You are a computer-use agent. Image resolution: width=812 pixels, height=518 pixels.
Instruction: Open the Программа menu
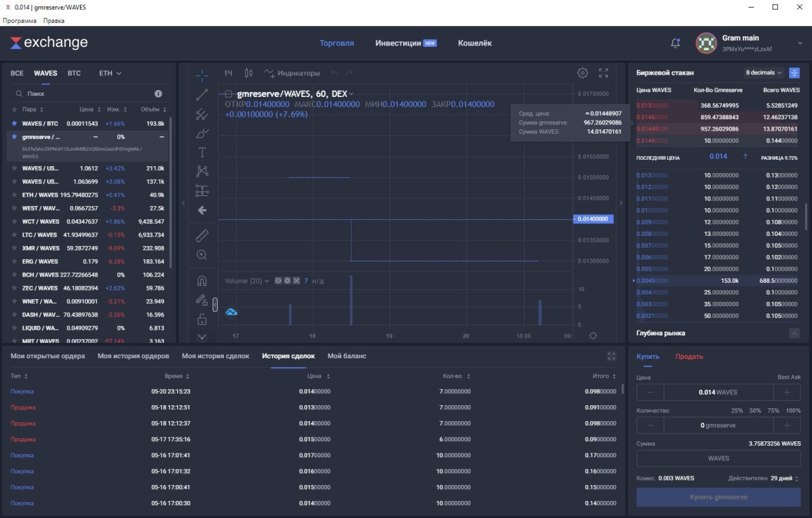20,20
